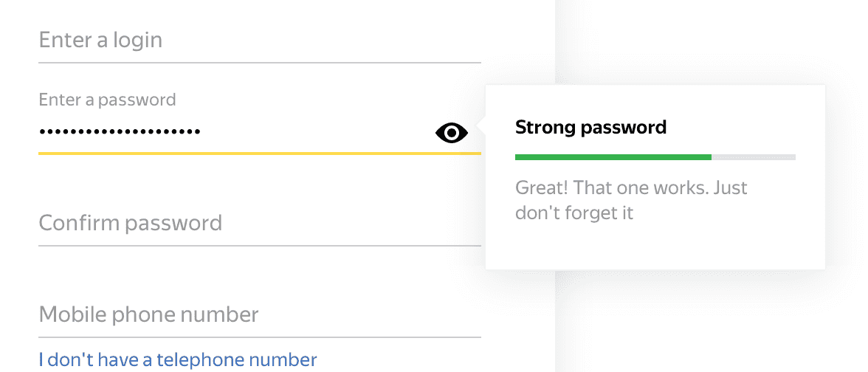The image size is (868, 372).
Task: Click empty password field area left of eye
Action: coord(317,132)
